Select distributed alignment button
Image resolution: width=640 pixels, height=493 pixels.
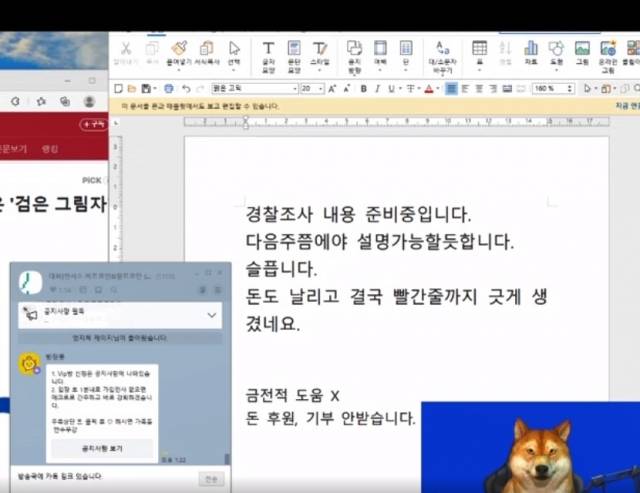507,88
